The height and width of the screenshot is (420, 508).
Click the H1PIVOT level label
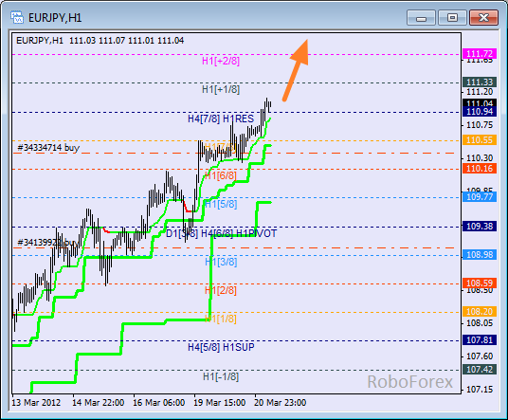pos(256,233)
